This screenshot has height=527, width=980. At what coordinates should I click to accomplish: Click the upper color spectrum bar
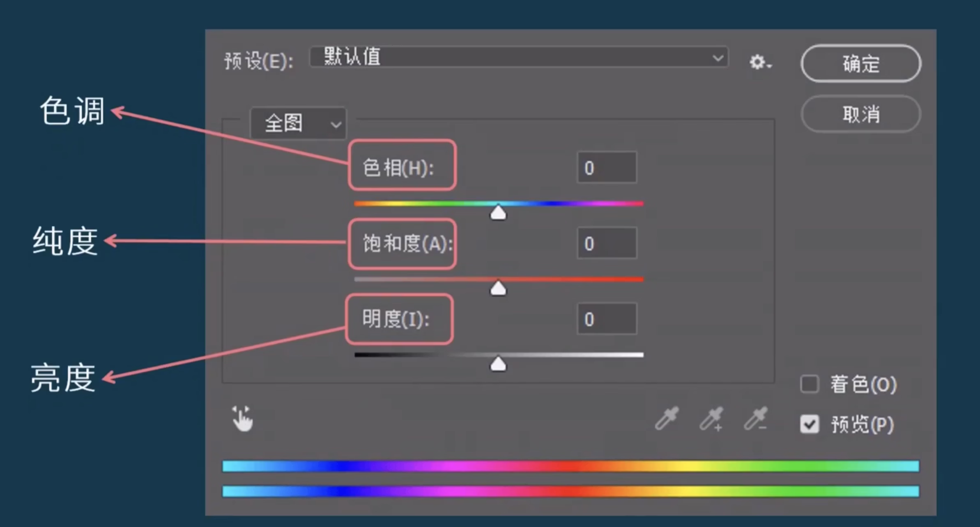click(x=570, y=466)
